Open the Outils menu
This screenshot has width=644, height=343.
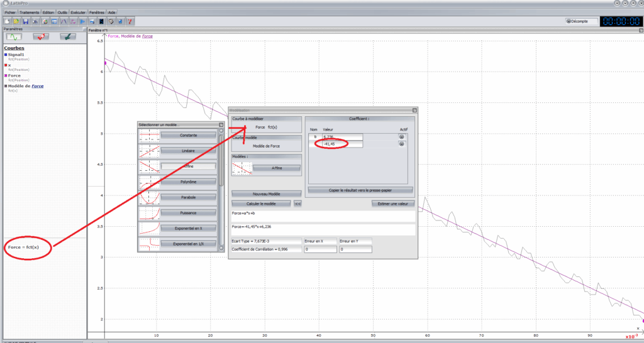coord(62,12)
